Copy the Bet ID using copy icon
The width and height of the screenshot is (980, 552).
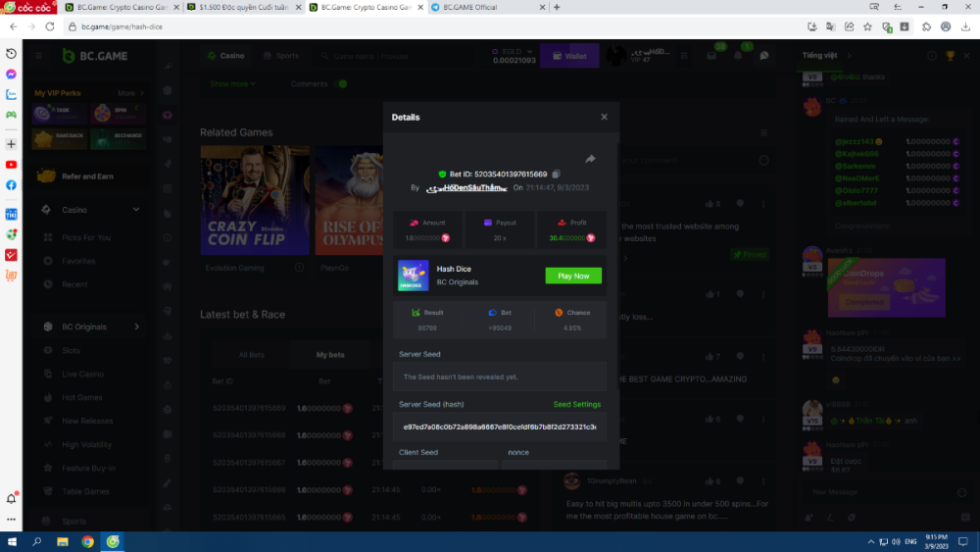pyautogui.click(x=556, y=174)
